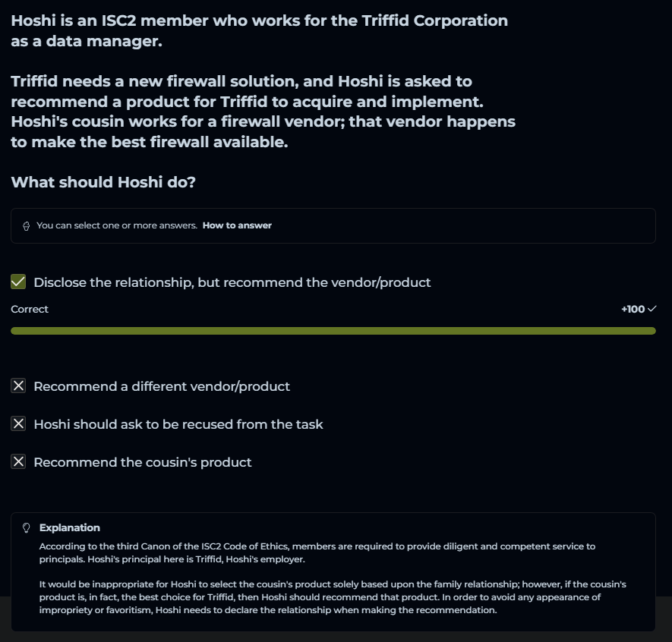The image size is (672, 642).
Task: Click the explanation paragraph about the third Canon
Action: 317,552
